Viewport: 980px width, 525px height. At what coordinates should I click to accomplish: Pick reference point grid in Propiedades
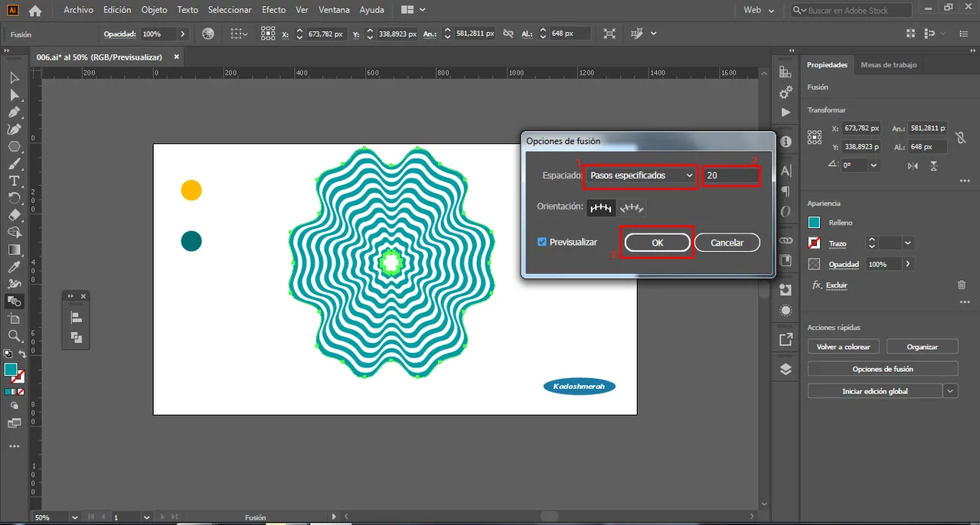815,137
